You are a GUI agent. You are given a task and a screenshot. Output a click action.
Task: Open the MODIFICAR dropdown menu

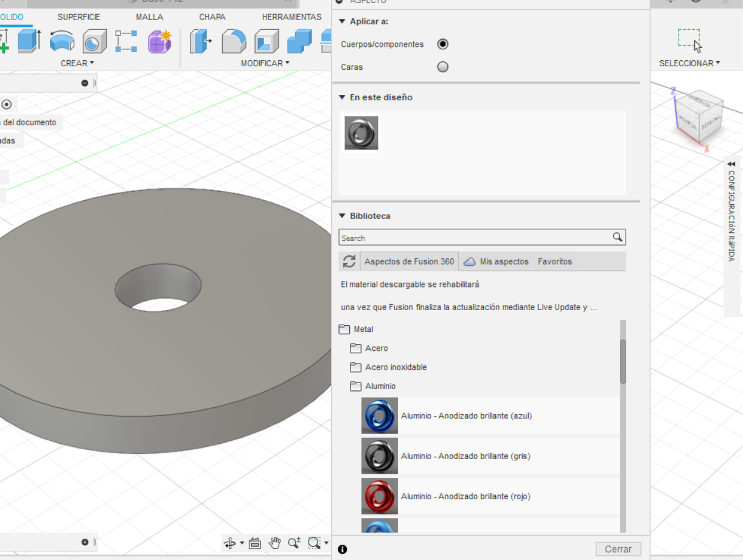(265, 63)
